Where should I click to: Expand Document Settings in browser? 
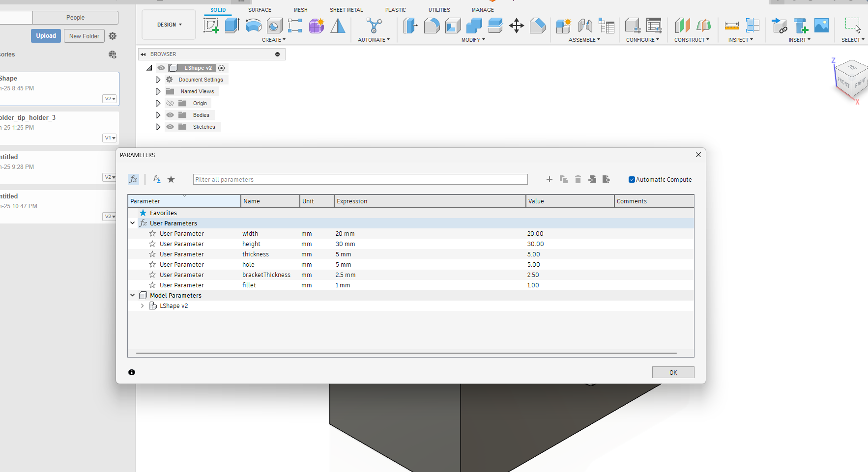coord(158,80)
